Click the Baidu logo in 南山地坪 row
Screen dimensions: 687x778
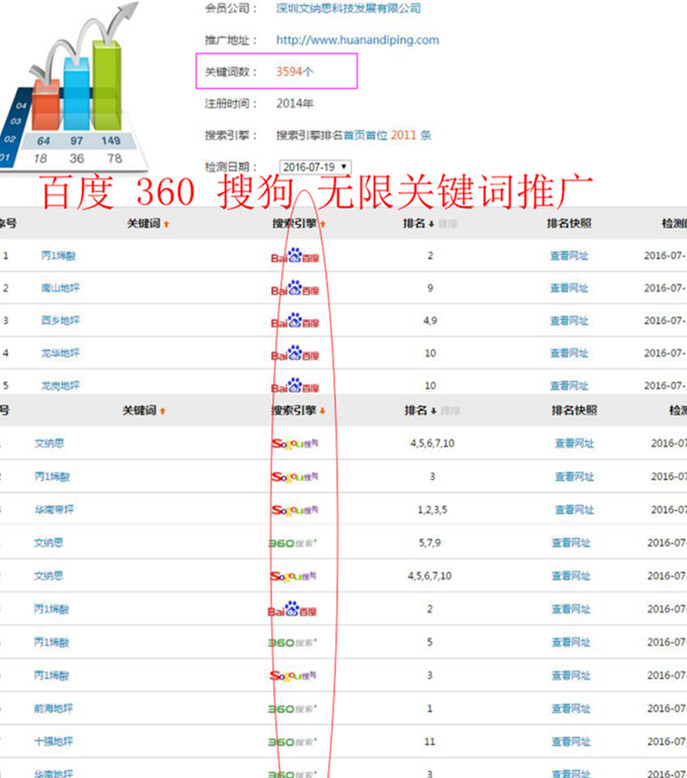tap(295, 288)
